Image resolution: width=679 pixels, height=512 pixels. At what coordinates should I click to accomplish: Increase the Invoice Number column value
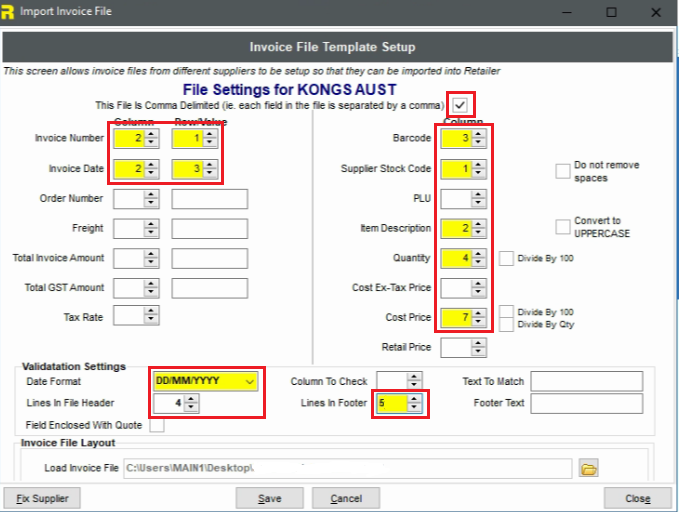151,134
